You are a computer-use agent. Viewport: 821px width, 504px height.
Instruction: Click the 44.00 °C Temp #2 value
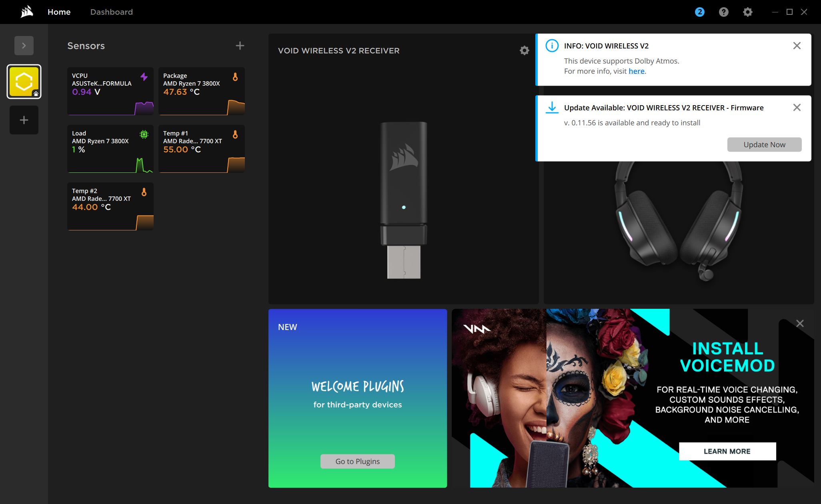tap(91, 207)
